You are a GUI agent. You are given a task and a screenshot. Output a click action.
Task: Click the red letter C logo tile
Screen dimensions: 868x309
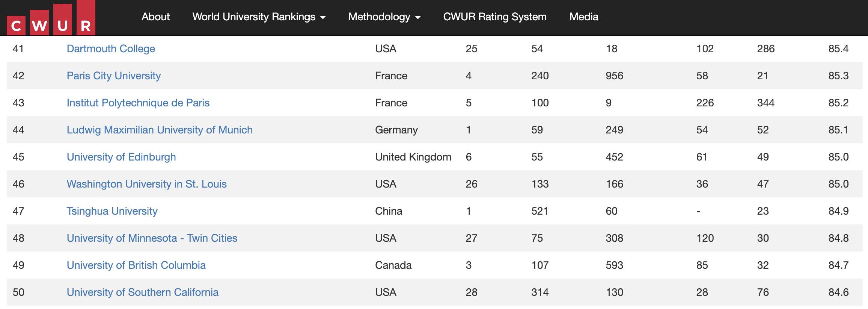[x=16, y=26]
